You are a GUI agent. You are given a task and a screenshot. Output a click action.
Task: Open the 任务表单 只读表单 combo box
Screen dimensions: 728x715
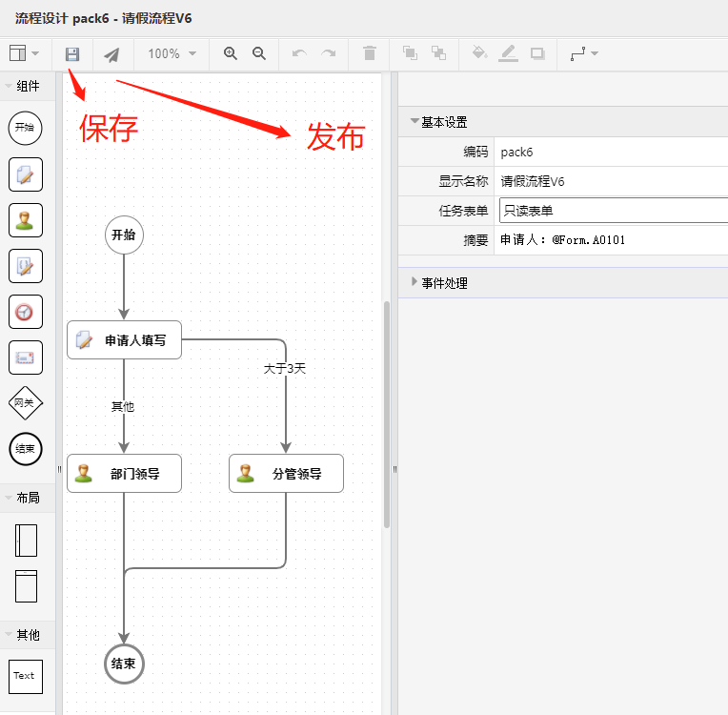click(614, 211)
